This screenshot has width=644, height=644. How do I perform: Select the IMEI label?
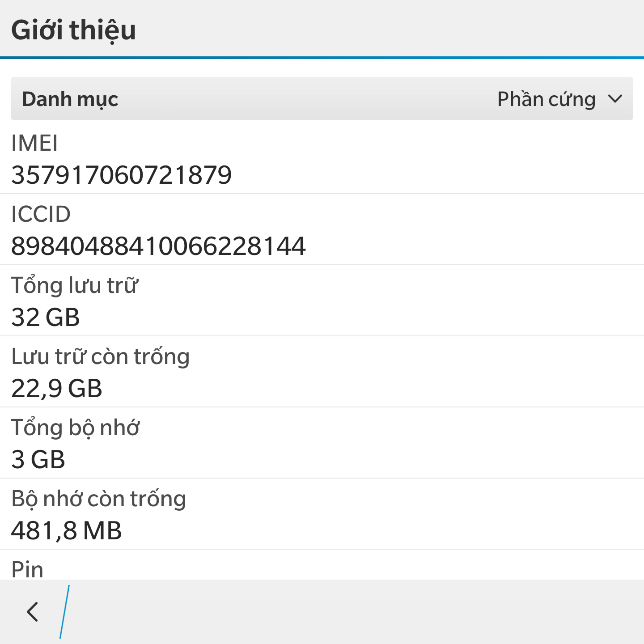[x=34, y=143]
